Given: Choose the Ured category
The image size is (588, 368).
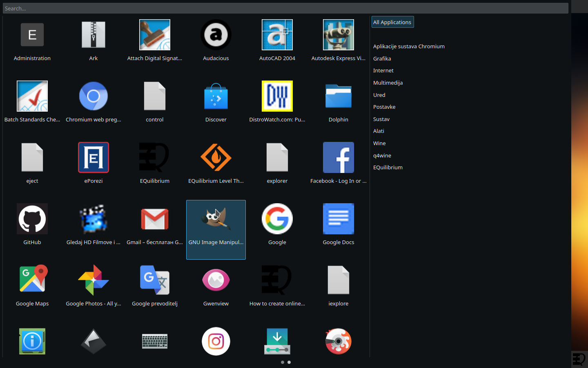Looking at the screenshot, I should click(379, 95).
